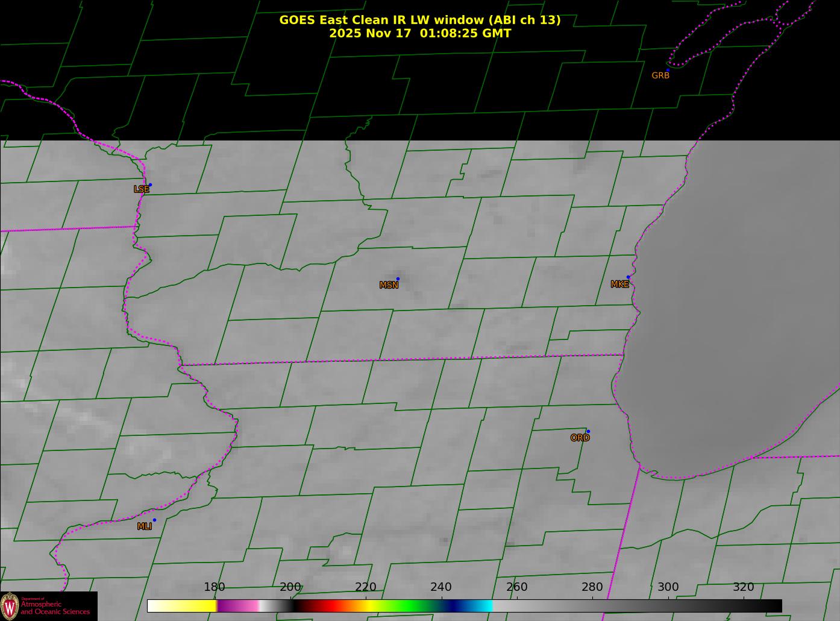840x621 pixels.
Task: Click the 320 label on the color scale
Action: 744,587
